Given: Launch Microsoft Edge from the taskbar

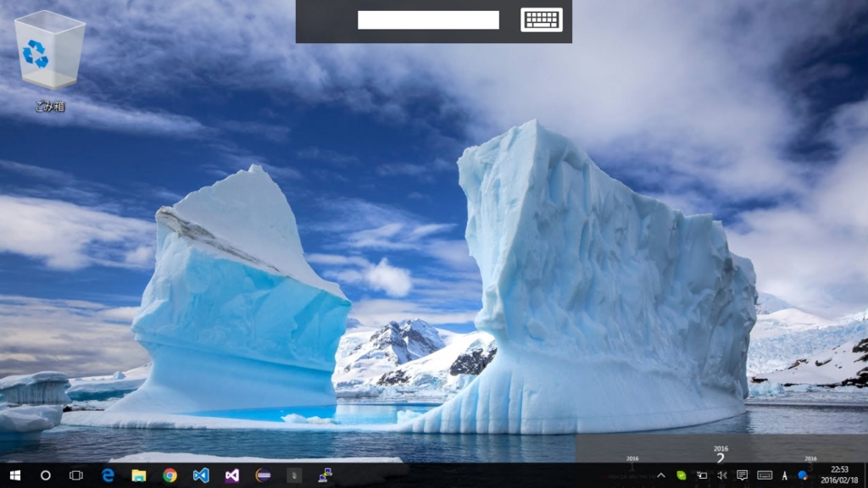Looking at the screenshot, I should click(x=108, y=475).
